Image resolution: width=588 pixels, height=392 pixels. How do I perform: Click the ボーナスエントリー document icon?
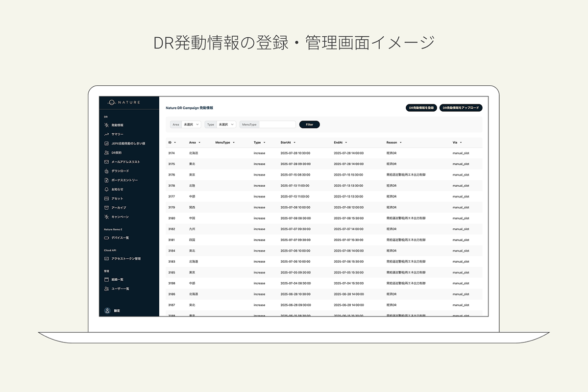(x=107, y=181)
